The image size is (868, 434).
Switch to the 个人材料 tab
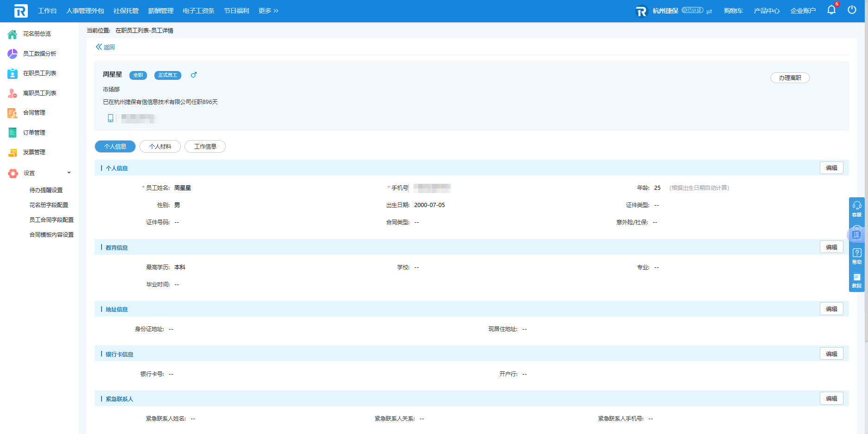(x=160, y=147)
